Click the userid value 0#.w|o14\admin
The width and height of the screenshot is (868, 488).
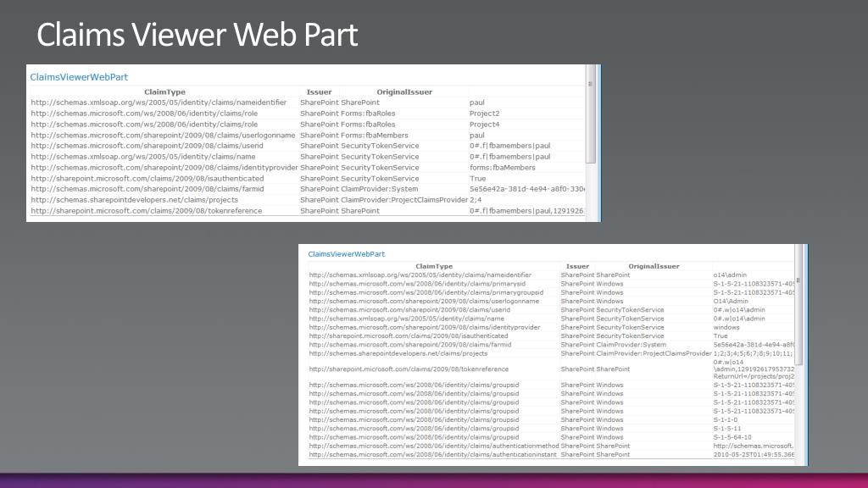click(x=739, y=310)
